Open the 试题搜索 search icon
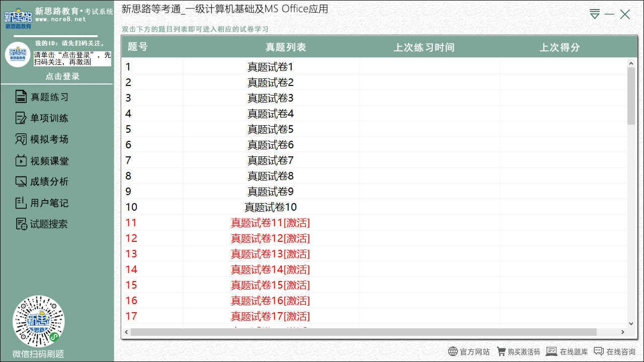Screen dimensions: 644x362 tap(21, 224)
